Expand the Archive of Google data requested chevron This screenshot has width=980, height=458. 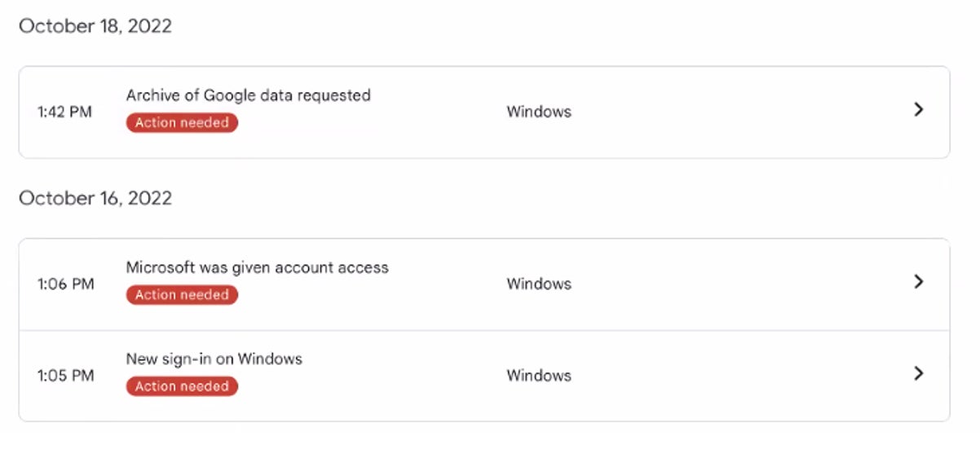pos(918,109)
